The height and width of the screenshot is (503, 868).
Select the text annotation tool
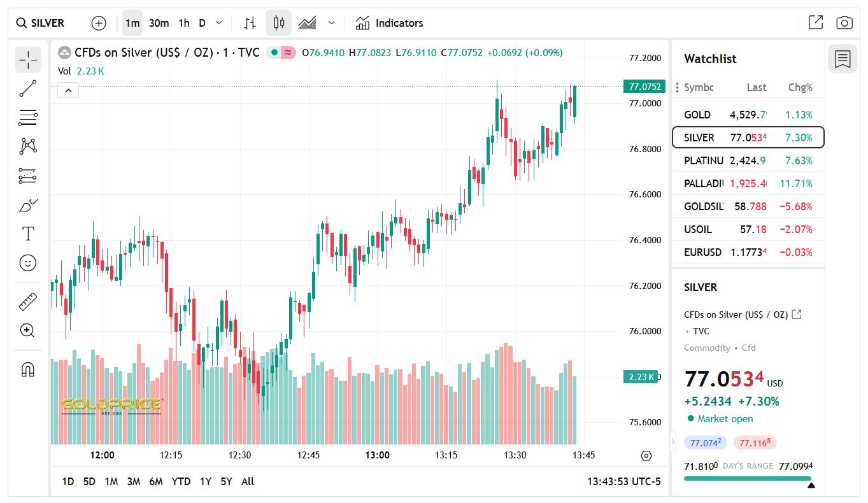(x=28, y=234)
